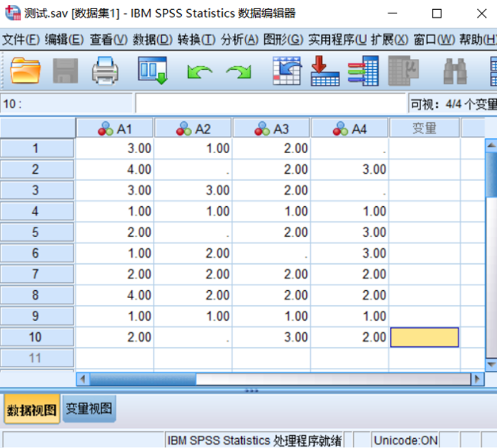Open the Recall recent dialogs icon
The image size is (497, 448).
[153, 70]
